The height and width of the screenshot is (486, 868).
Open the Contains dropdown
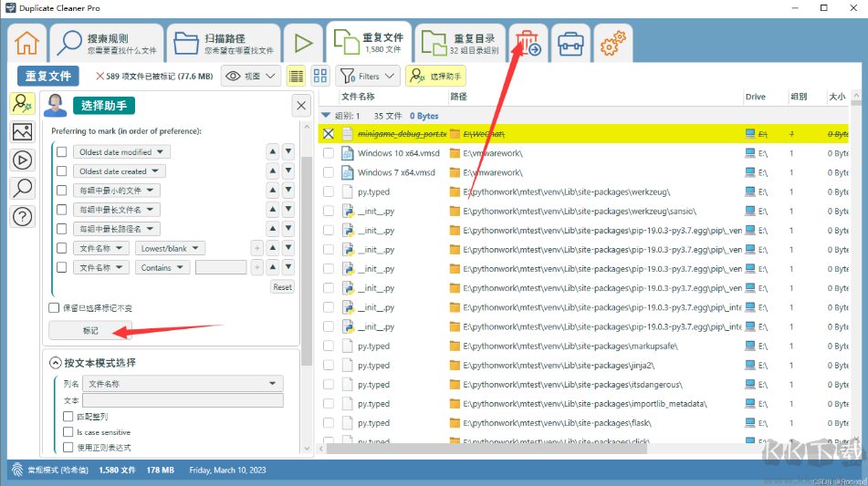click(162, 267)
